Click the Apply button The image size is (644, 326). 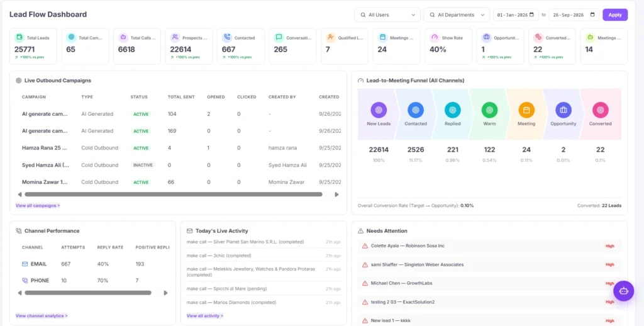pos(615,15)
